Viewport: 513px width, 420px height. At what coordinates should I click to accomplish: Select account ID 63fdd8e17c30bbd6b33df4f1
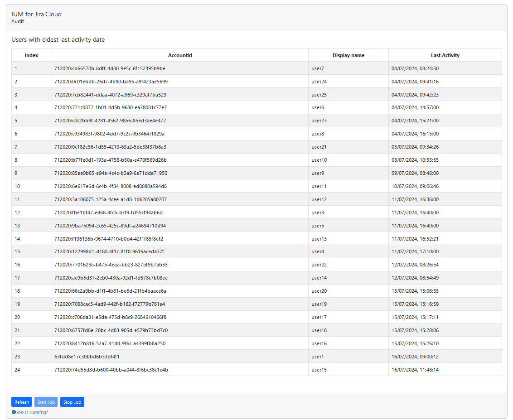click(87, 357)
